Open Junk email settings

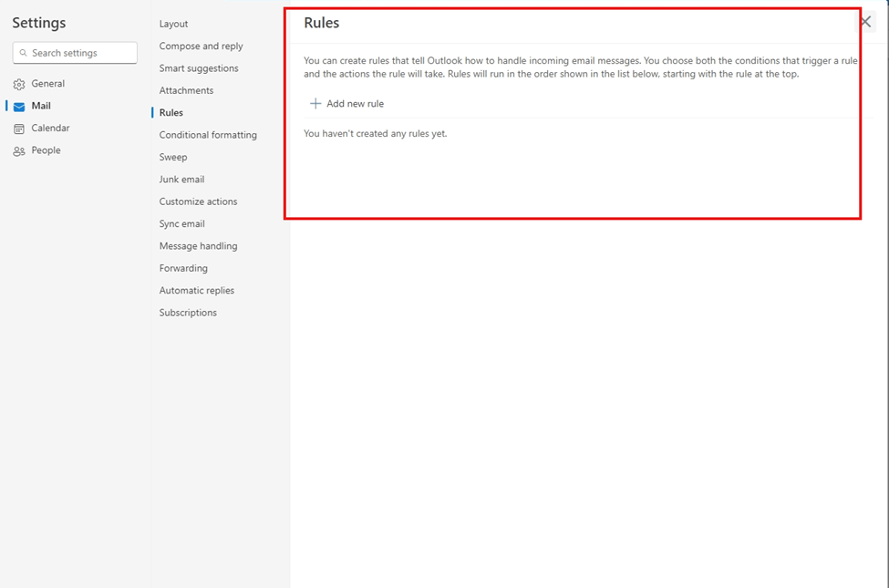(x=181, y=179)
